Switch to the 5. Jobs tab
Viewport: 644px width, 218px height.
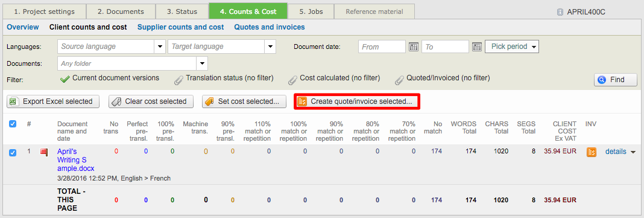pos(311,11)
